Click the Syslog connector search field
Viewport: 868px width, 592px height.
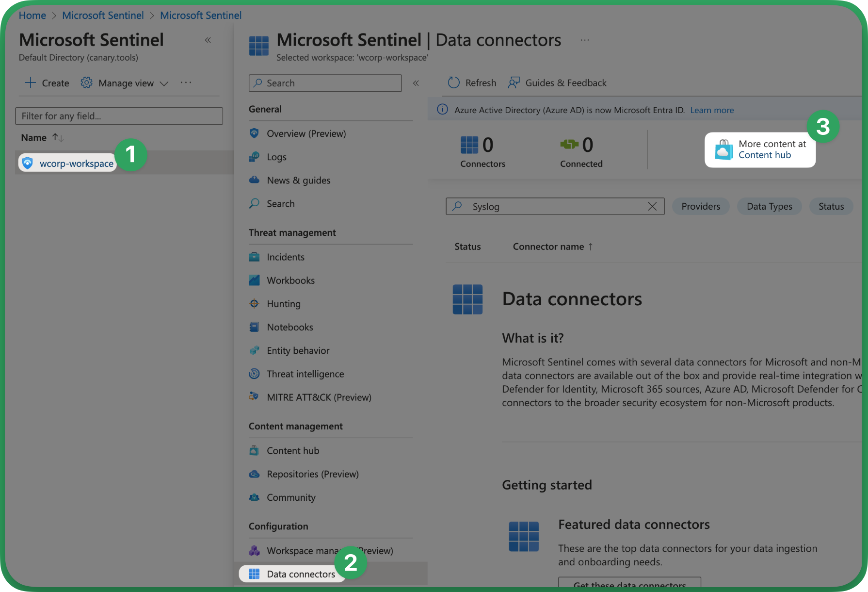(555, 206)
